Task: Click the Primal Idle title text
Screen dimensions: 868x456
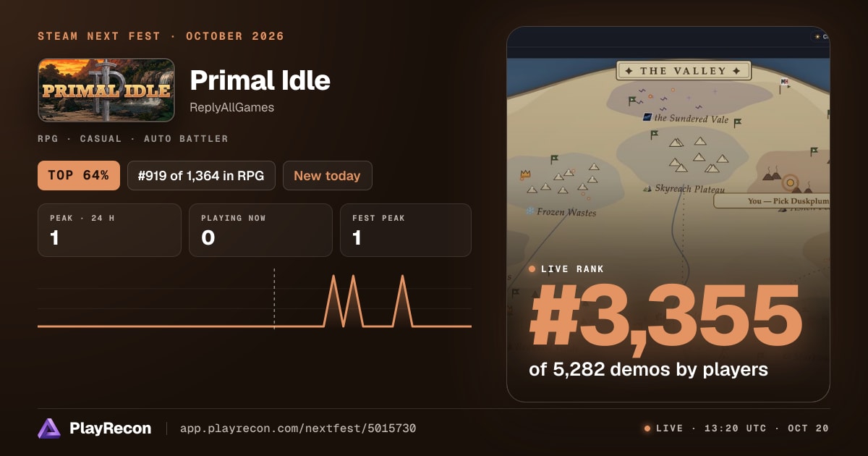Action: [260, 80]
